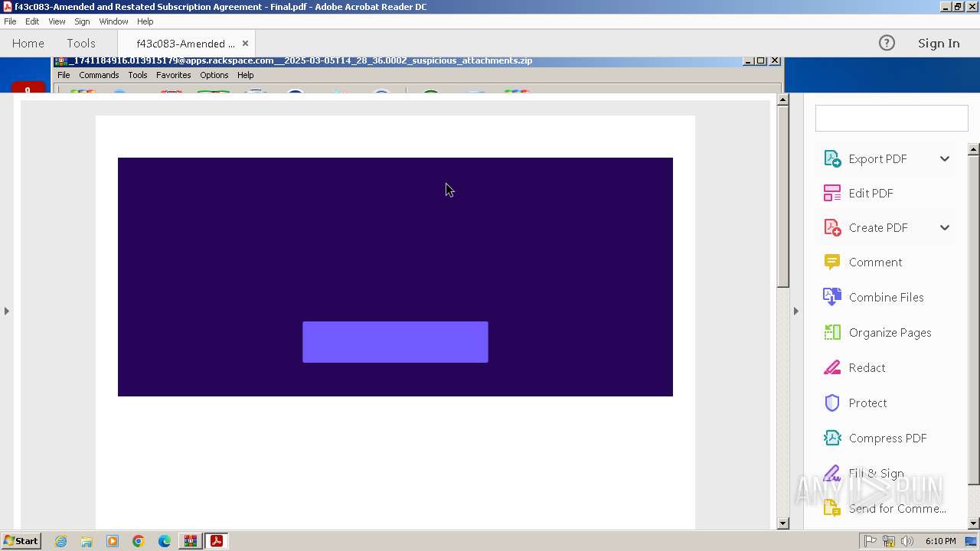This screenshot has height=551, width=980.
Task: Click the document vertical scrollbar thumb
Action: [x=782, y=197]
